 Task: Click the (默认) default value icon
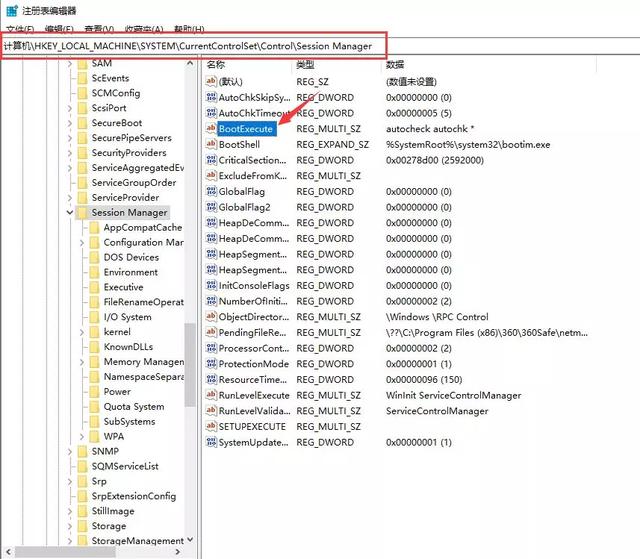click(211, 82)
